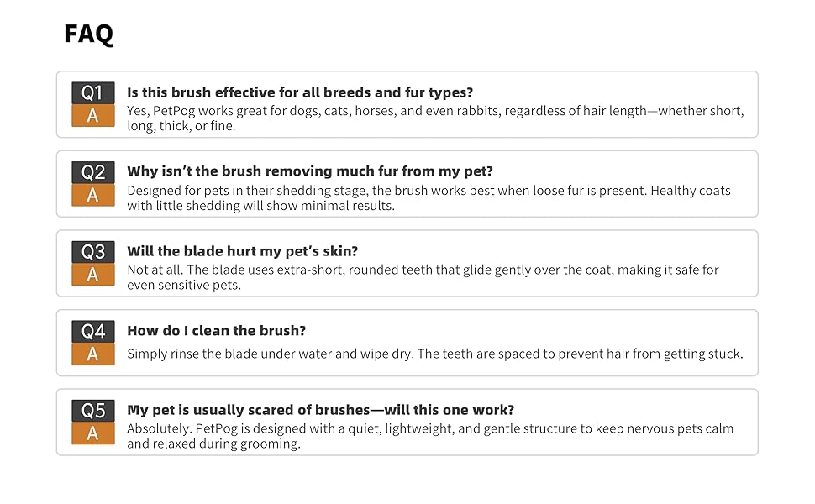Click the answer about extra-short rounded teeth

click(x=423, y=277)
